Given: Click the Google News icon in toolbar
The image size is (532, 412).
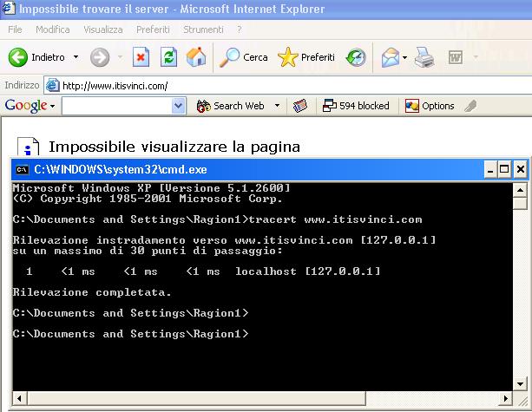Looking at the screenshot, I should (x=300, y=106).
